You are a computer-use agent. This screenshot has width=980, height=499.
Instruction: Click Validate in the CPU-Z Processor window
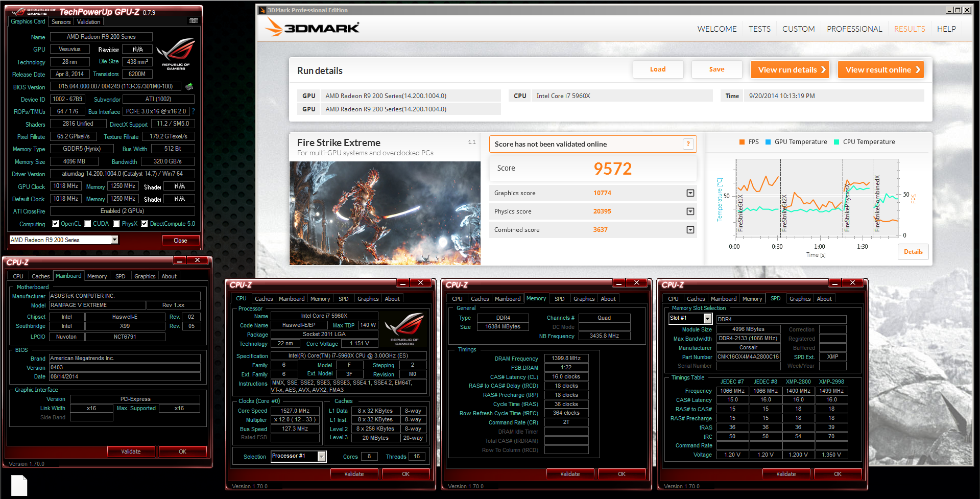(354, 474)
